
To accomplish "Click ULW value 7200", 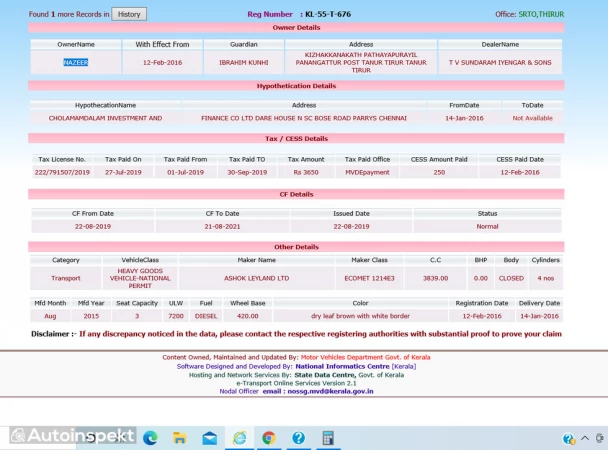I will 176,316.
